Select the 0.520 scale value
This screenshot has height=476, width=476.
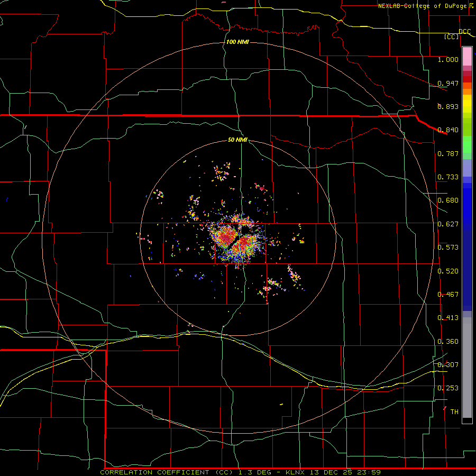(x=448, y=271)
